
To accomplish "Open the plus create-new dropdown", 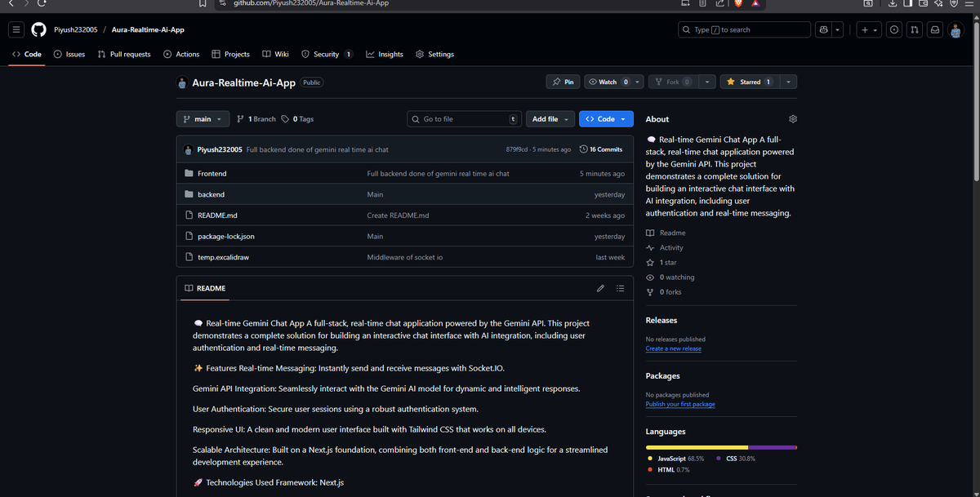I will tap(869, 29).
